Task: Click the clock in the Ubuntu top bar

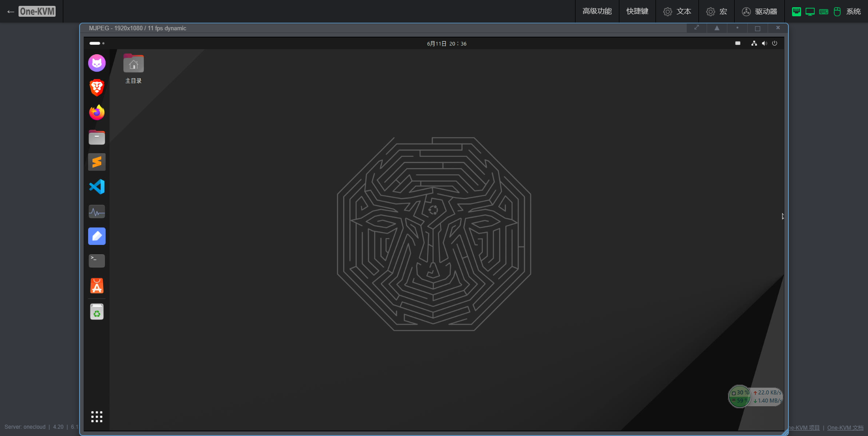Action: coord(446,44)
